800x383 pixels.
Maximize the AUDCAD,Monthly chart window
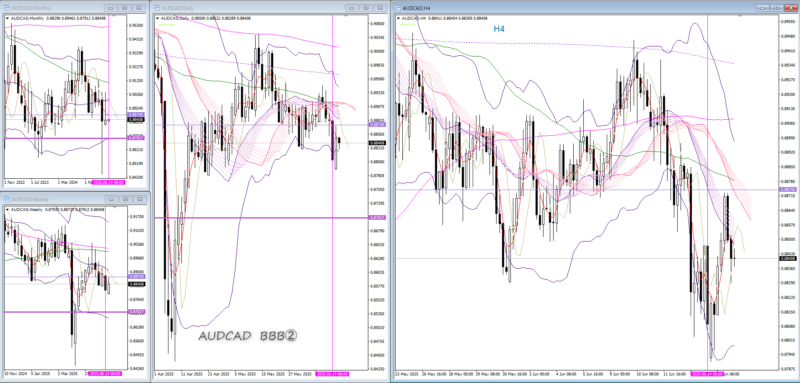124,8
